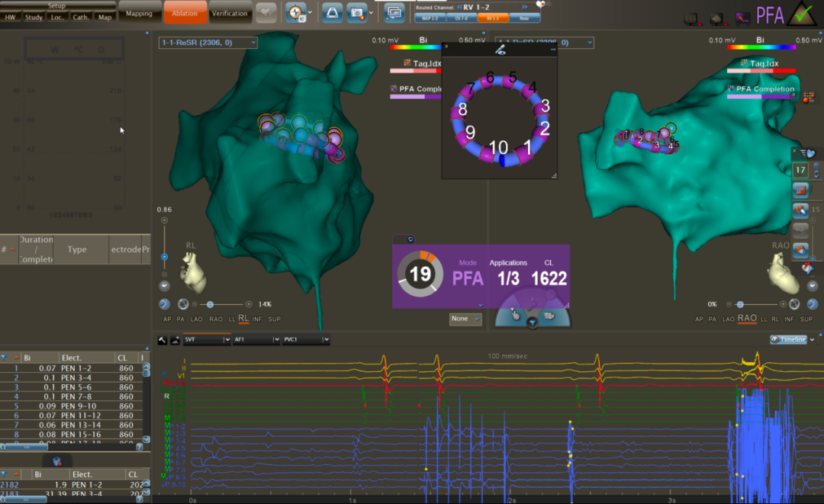
Task: Click the heart orientation model in left map
Action: 194,273
